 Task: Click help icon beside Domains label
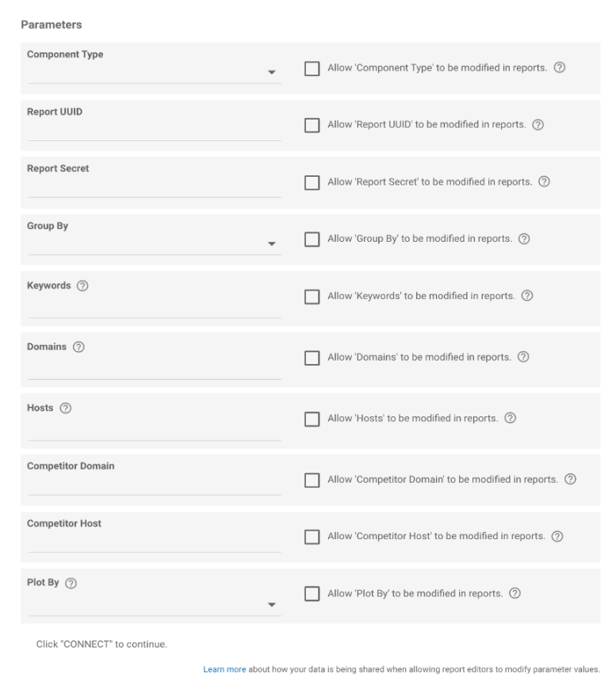[x=78, y=347]
